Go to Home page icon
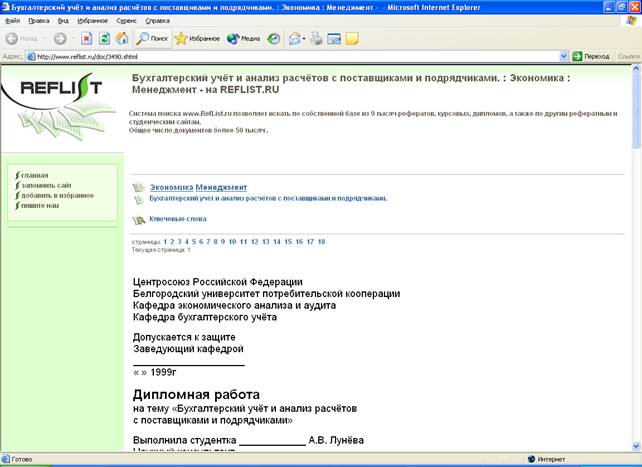Viewport: 642px width, 467px height. click(x=122, y=38)
